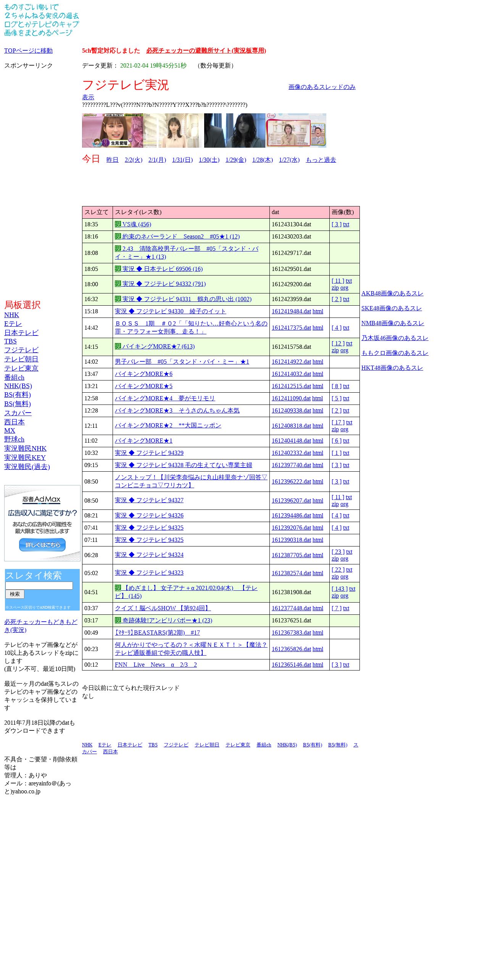Click footer NHK(BS) link
The width and height of the screenshot is (490, 980).
287,745
